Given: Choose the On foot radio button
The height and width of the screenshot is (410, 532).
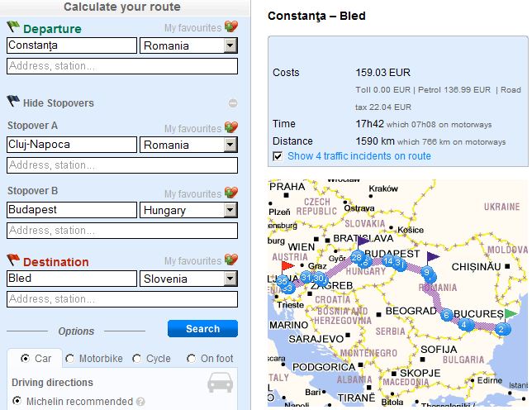Looking at the screenshot, I should pos(192,359).
